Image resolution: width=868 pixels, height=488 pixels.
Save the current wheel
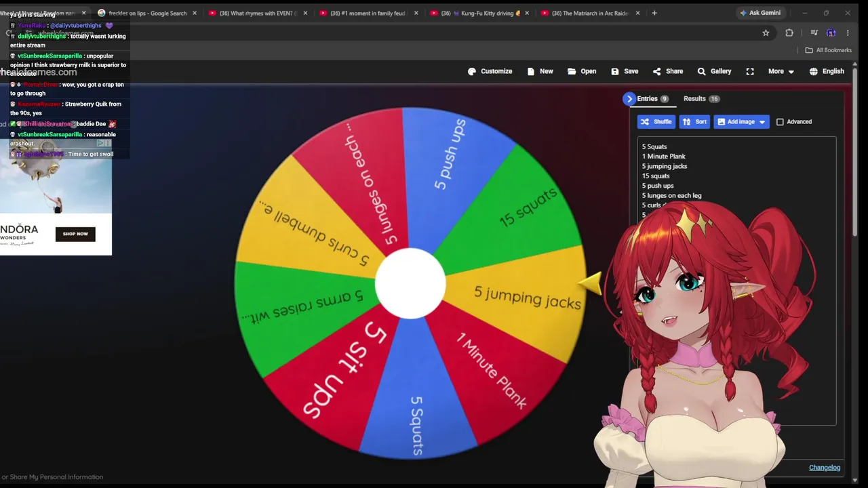(625, 71)
